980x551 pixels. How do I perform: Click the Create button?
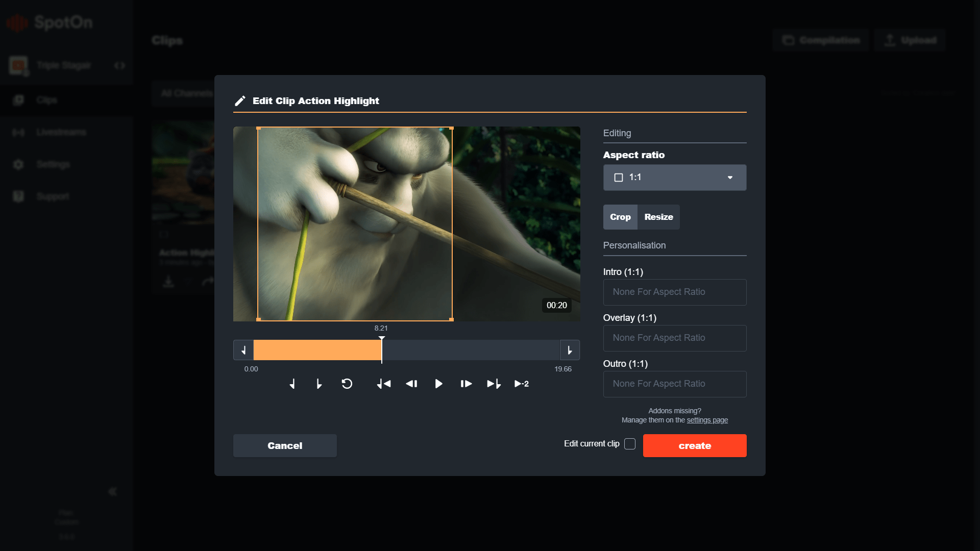[695, 445]
